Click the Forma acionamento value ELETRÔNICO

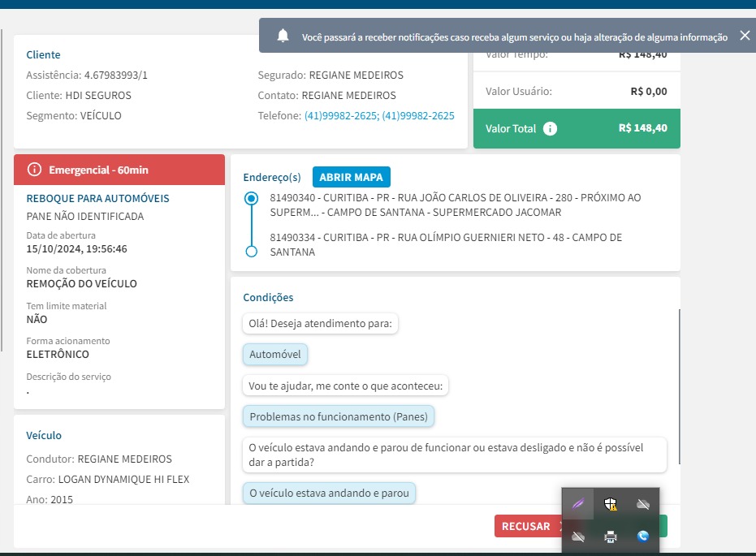point(58,354)
